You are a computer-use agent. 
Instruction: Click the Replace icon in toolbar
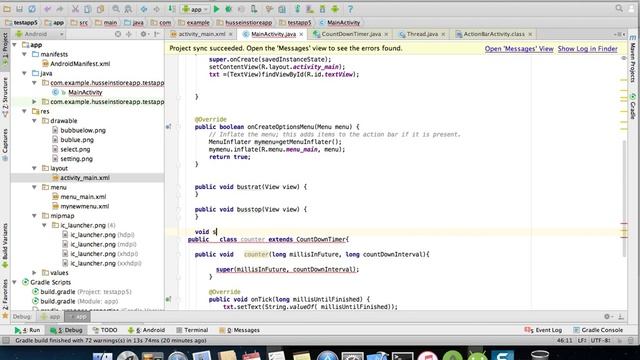(x=128, y=9)
